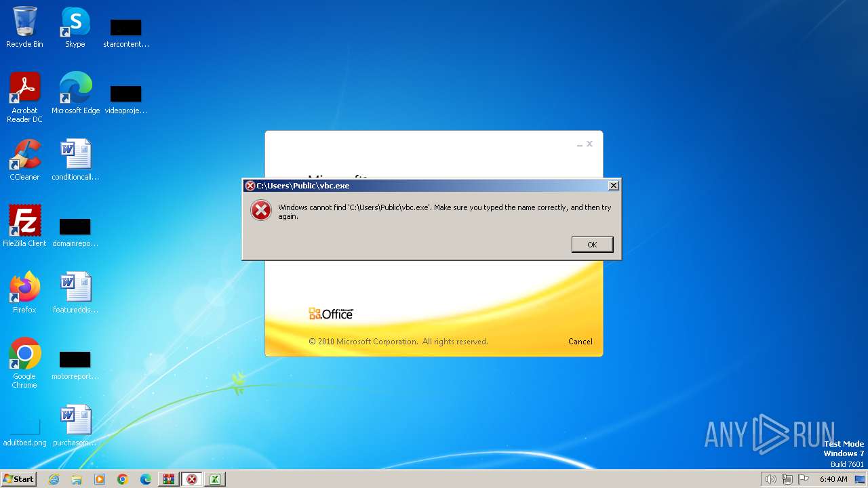
Task: Open network status tray icon
Action: (787, 479)
